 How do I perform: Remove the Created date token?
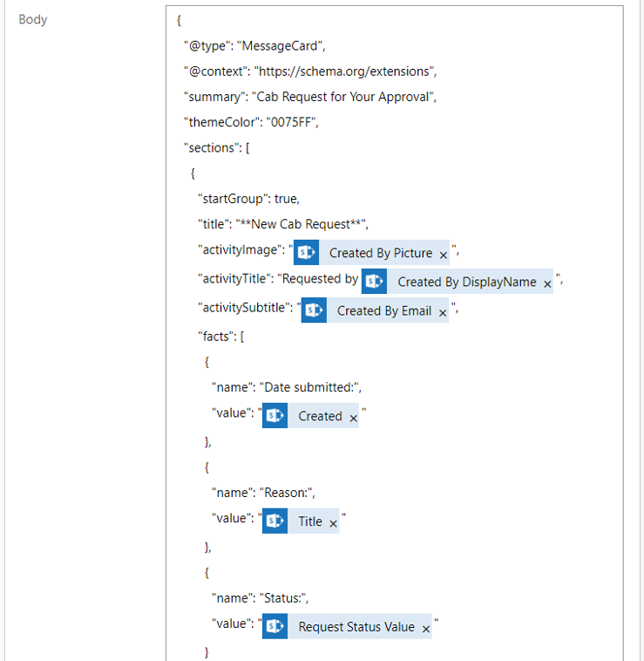click(x=354, y=419)
